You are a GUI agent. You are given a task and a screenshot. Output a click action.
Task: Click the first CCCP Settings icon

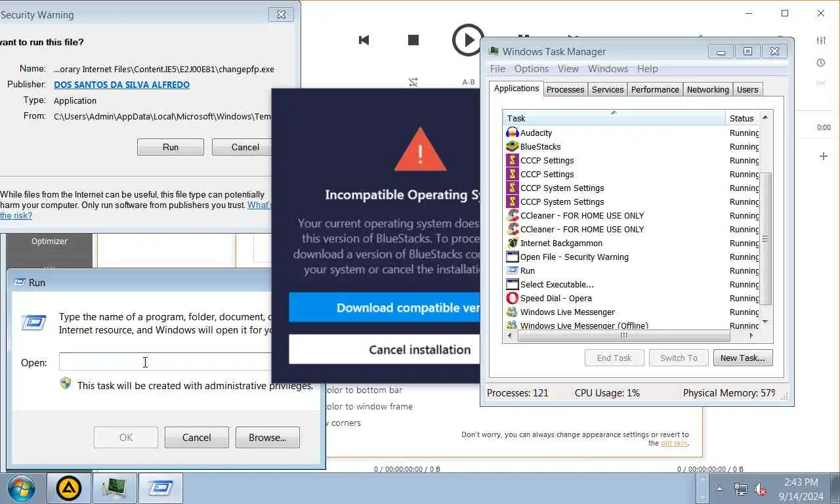(x=513, y=160)
